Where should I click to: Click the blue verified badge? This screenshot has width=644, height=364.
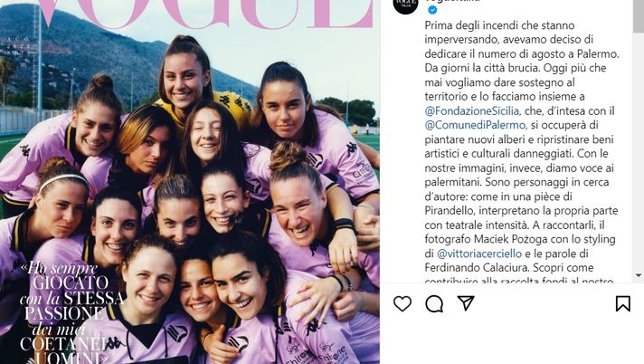(x=432, y=10)
